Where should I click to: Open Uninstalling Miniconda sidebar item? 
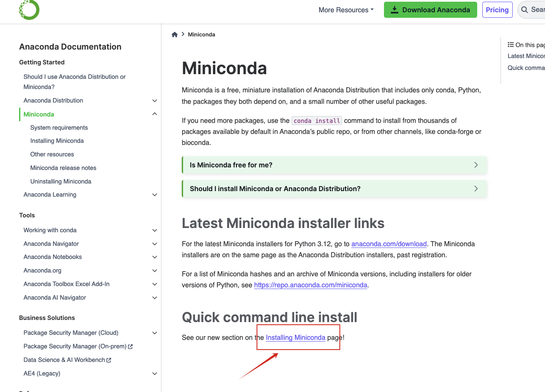[61, 181]
